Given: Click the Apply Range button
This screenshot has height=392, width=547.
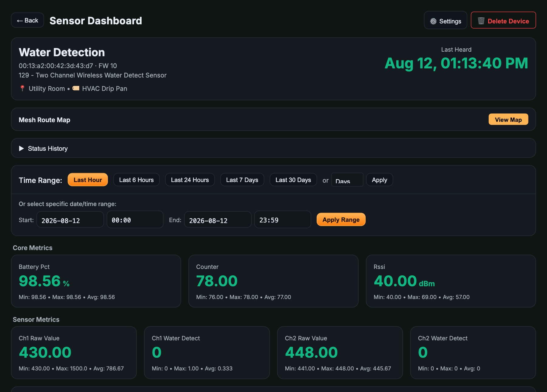Looking at the screenshot, I should (341, 219).
